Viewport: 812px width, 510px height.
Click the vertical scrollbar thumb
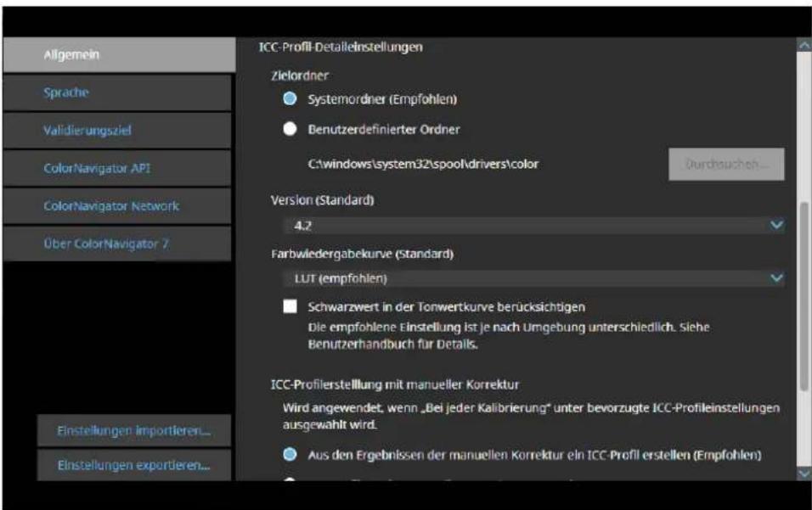pos(804,296)
